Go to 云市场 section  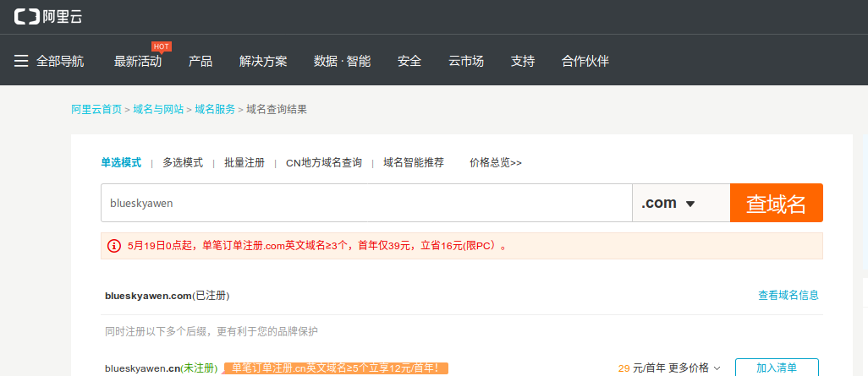[x=466, y=61]
